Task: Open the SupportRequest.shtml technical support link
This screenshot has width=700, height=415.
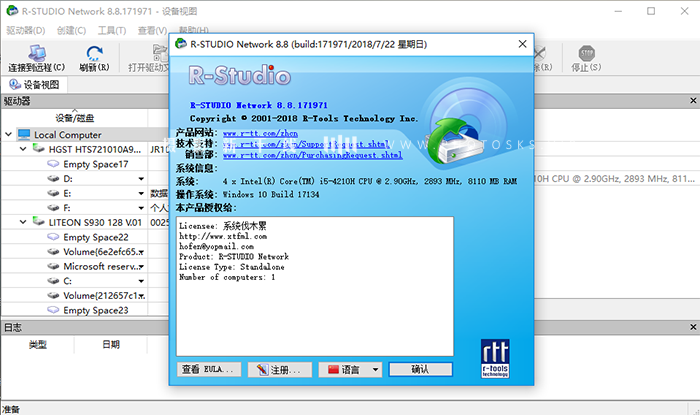Action: coord(306,144)
